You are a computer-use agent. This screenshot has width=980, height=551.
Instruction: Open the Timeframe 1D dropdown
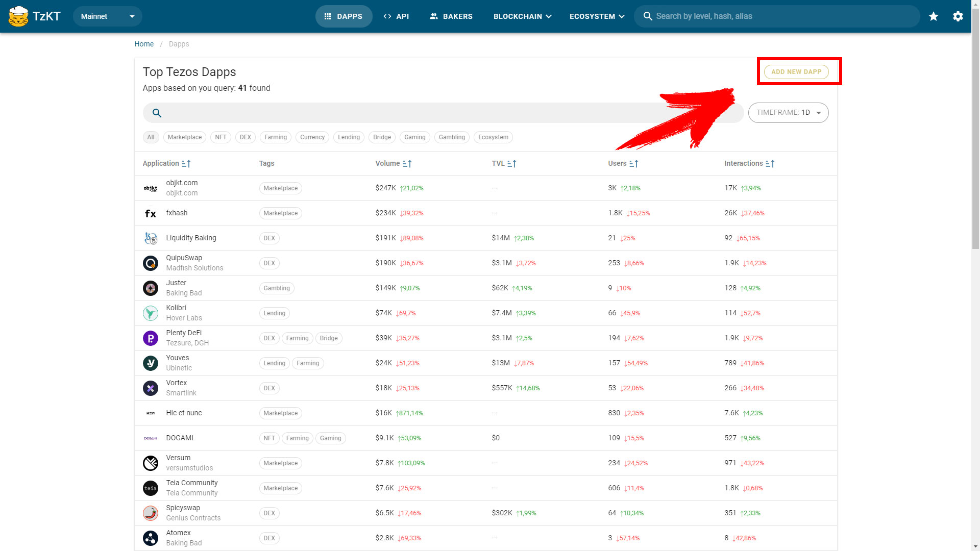coord(788,113)
